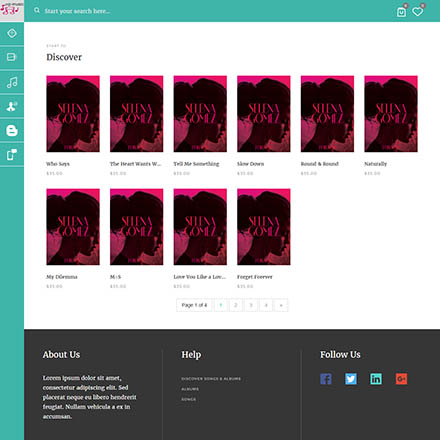Viewport: 440px width, 440px height.
Task: Open the 'Forget Forever' album cover
Action: [264, 227]
